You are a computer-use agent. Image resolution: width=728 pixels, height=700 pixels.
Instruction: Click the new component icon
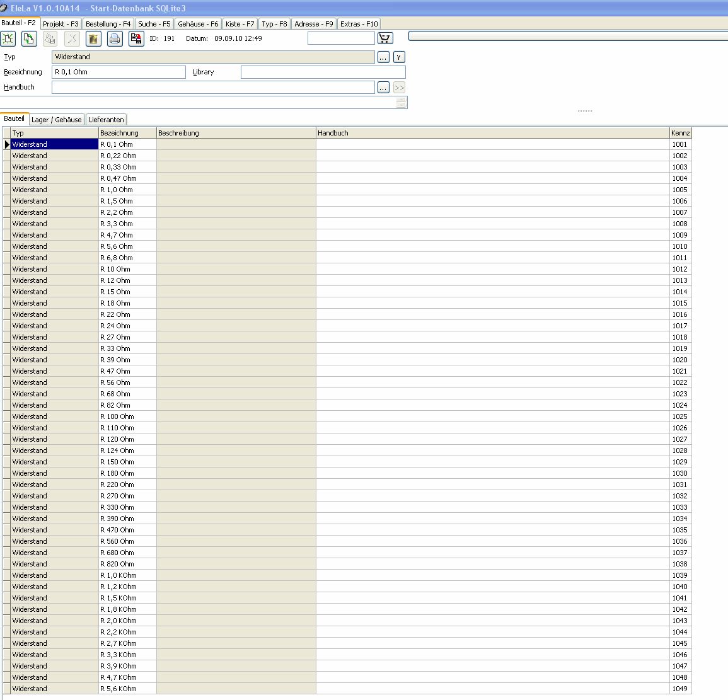pyautogui.click(x=8, y=38)
